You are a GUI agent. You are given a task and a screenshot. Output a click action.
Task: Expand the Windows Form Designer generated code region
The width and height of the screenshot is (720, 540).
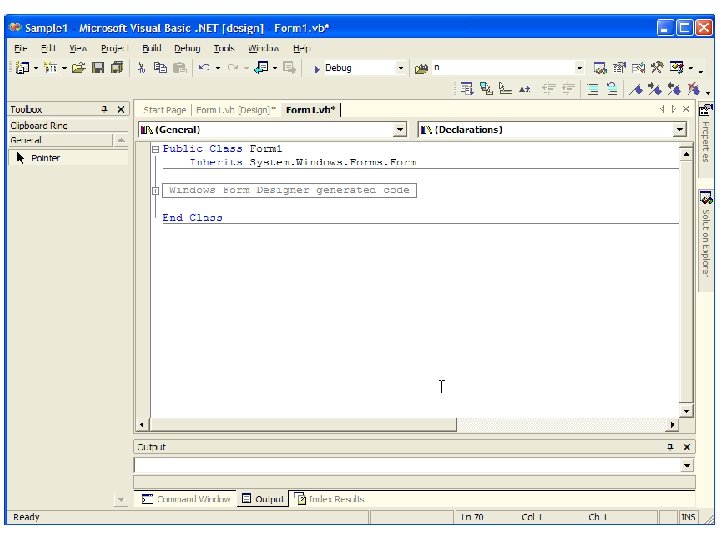156,191
